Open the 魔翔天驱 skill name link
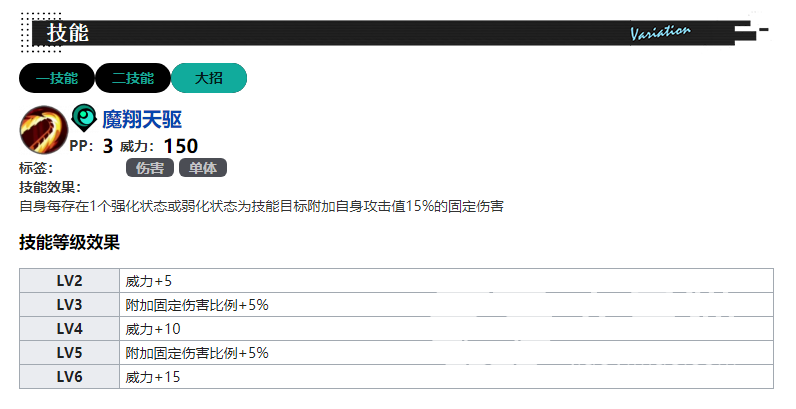Image resolution: width=796 pixels, height=409 pixels. tap(142, 120)
